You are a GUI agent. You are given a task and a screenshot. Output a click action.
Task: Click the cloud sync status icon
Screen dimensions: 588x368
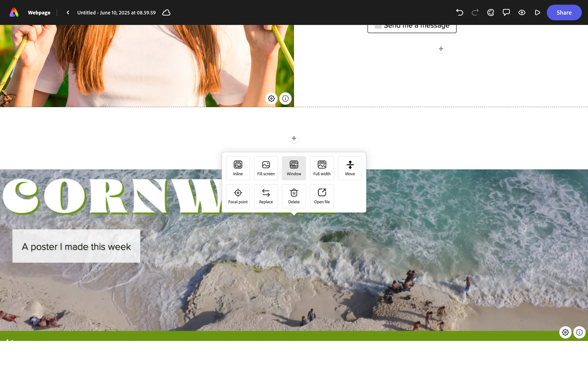click(166, 13)
